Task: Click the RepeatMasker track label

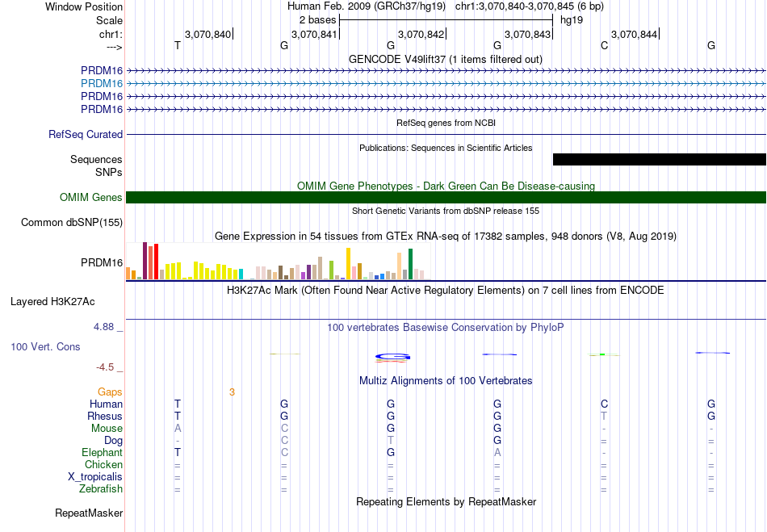Action: tap(89, 513)
